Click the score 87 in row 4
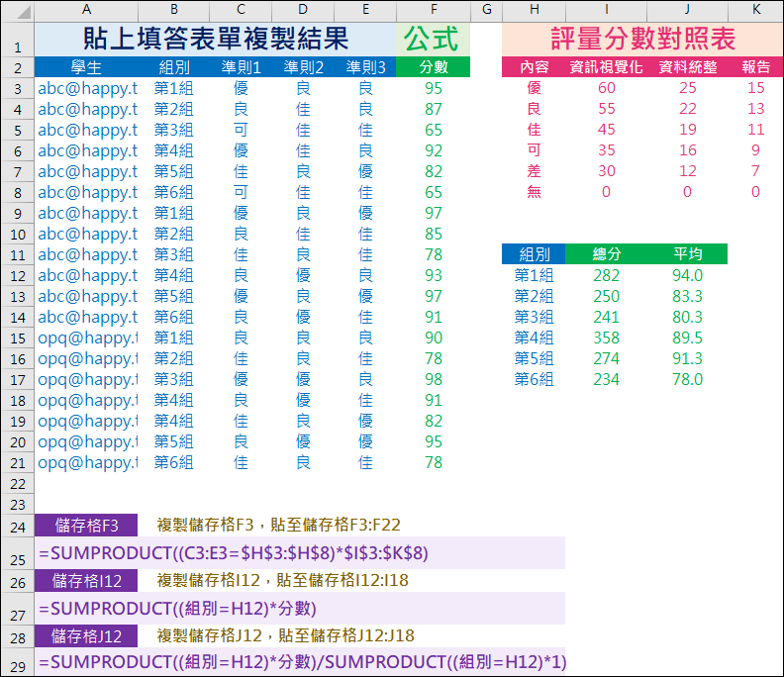The height and width of the screenshot is (677, 784). 434,109
